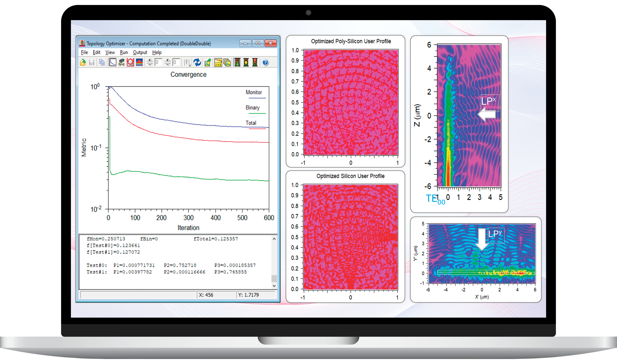Open the View menu
This screenshot has height=364, width=617.
(x=110, y=52)
